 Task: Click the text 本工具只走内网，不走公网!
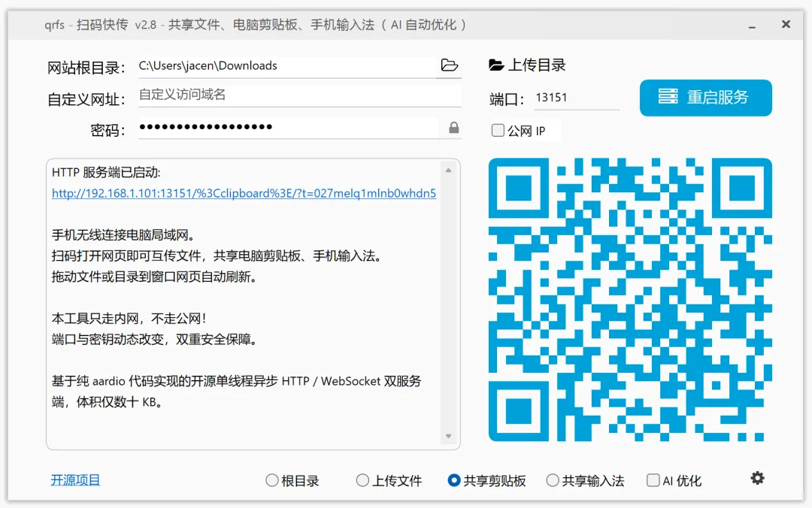[x=129, y=319]
